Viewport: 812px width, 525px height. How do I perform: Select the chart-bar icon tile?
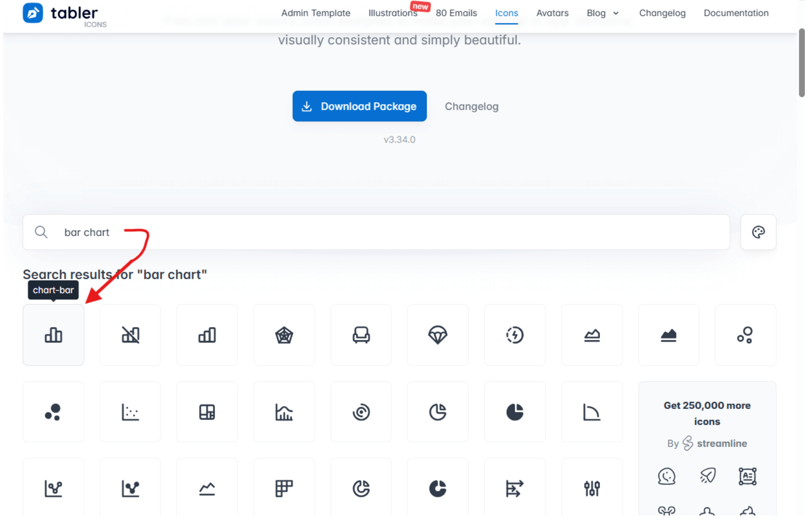coord(53,335)
